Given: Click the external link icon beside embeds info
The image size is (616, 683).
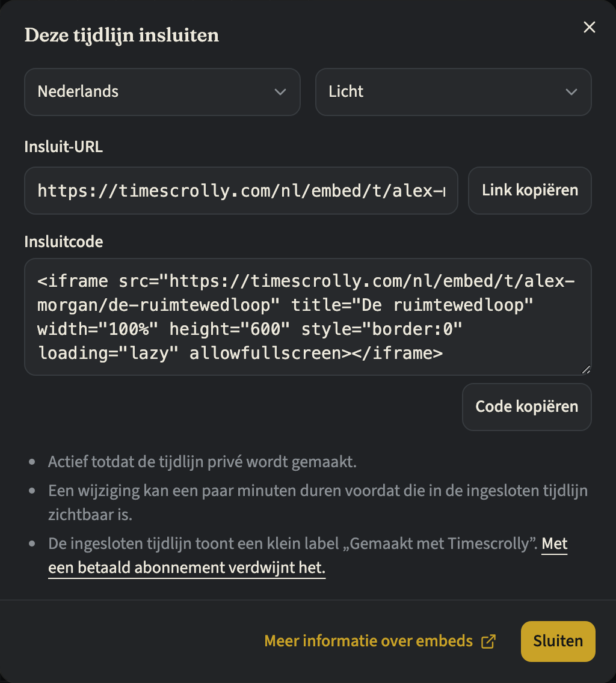Looking at the screenshot, I should pyautogui.click(x=488, y=642).
